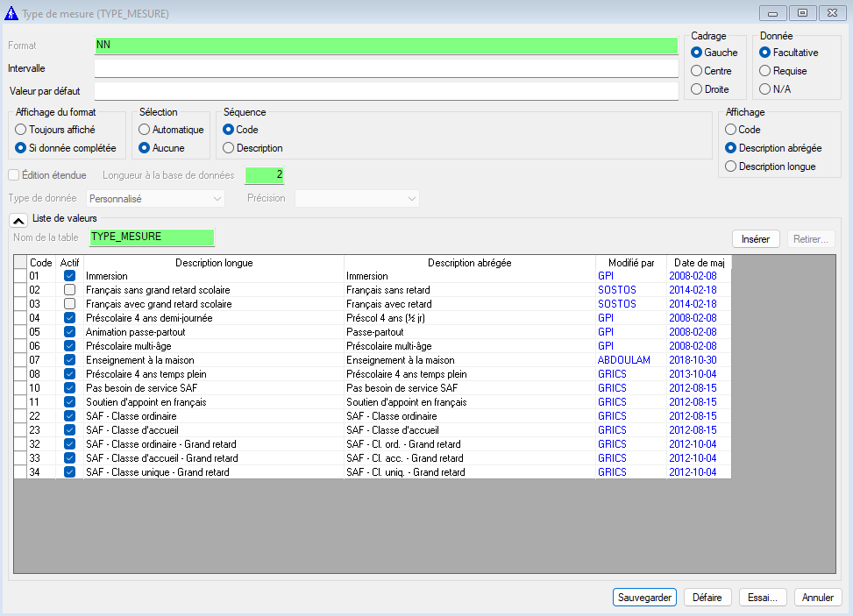The image size is (853, 616).
Task: Select row selector for code 34
Action: tap(20, 472)
